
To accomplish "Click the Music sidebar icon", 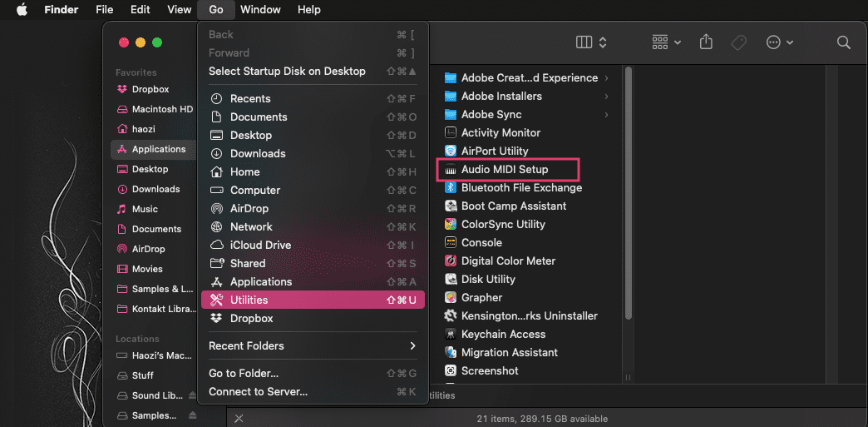I will coord(122,209).
